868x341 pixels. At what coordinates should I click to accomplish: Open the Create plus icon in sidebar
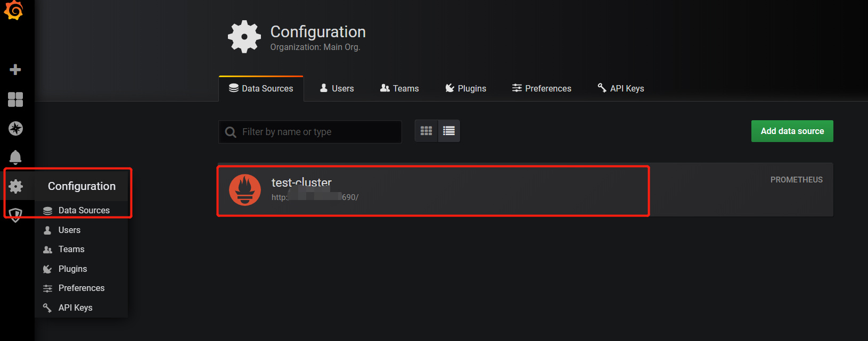(15, 70)
